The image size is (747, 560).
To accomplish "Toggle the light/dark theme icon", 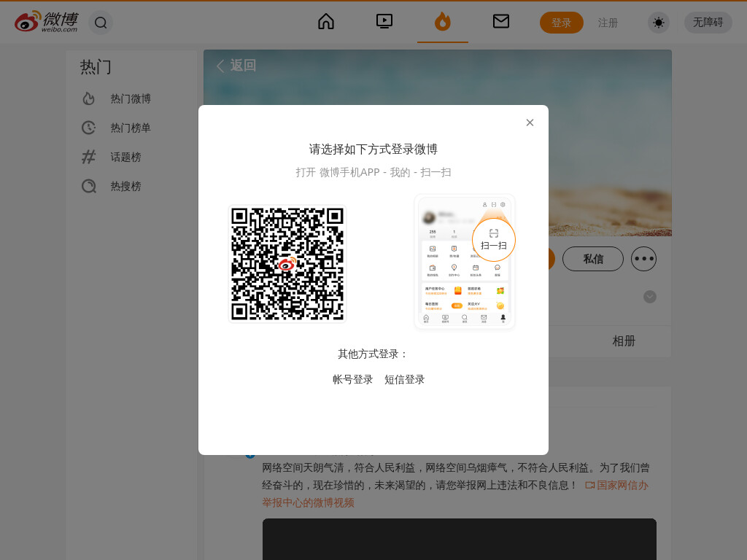I will pyautogui.click(x=659, y=23).
